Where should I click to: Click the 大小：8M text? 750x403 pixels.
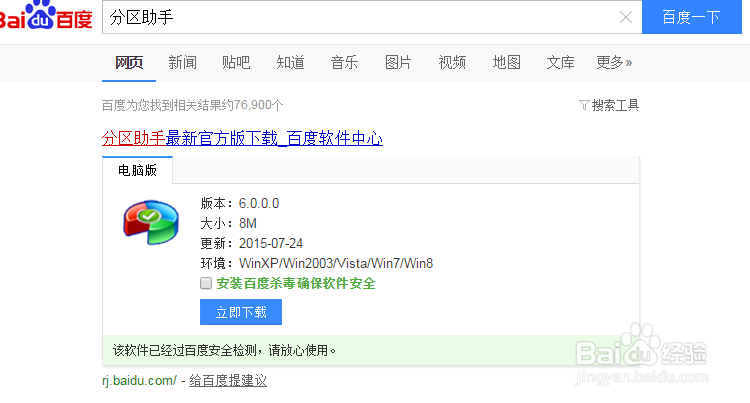pyautogui.click(x=228, y=223)
